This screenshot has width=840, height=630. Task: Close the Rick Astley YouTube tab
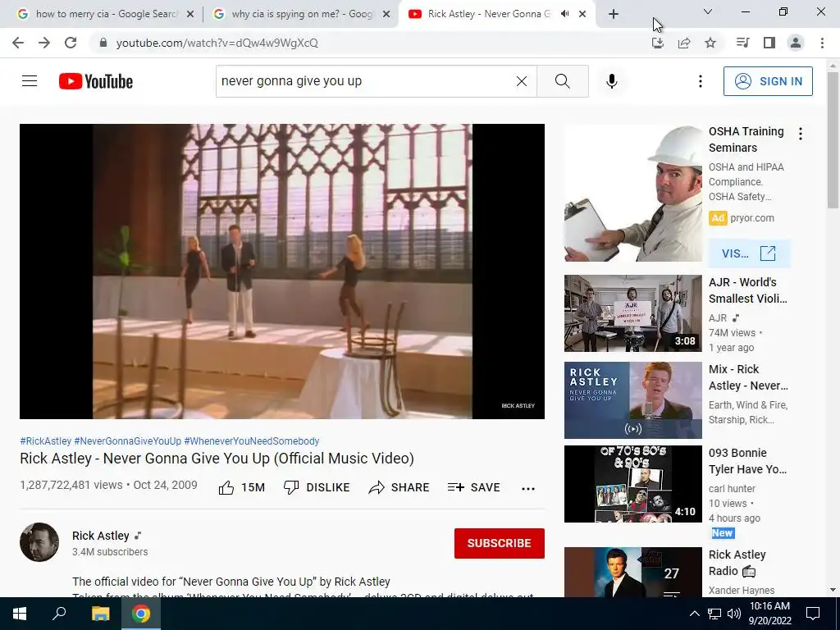(x=582, y=15)
